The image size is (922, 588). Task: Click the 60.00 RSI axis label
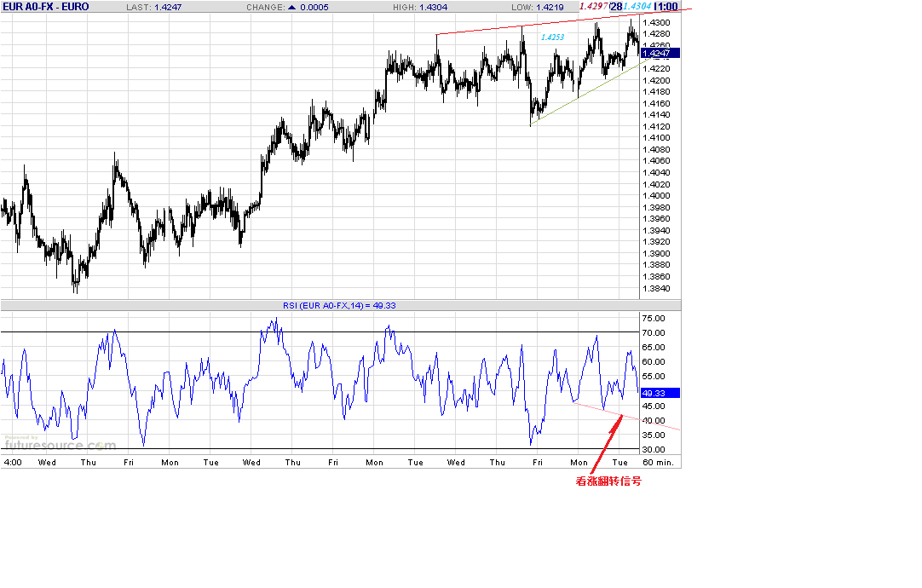point(654,361)
